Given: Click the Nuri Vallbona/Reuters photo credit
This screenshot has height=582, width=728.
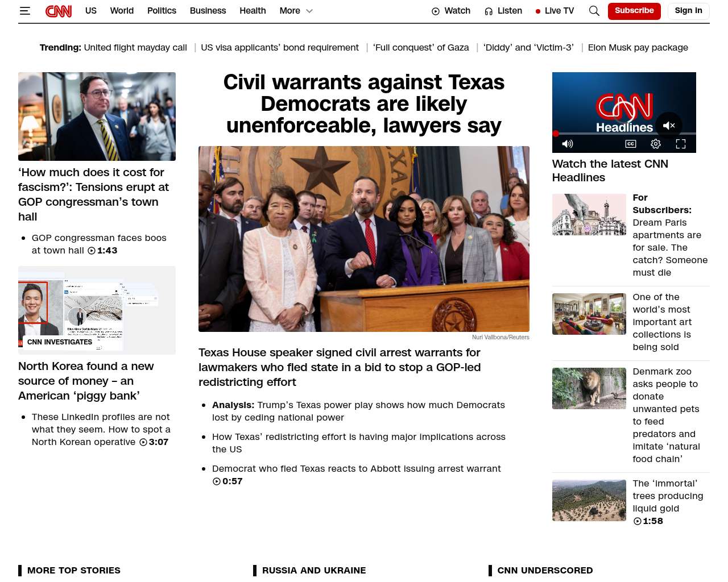Looking at the screenshot, I should click(x=500, y=337).
